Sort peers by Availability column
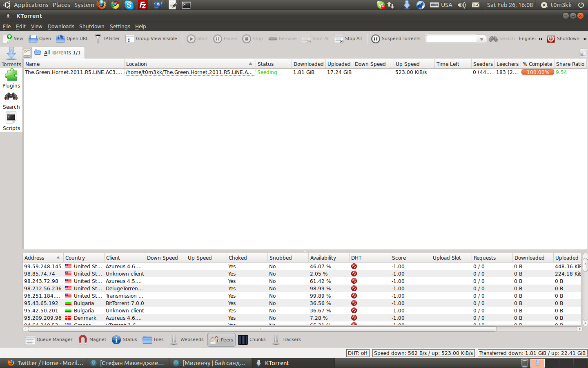Image resolution: width=588 pixels, height=368 pixels. pyautogui.click(x=329, y=258)
